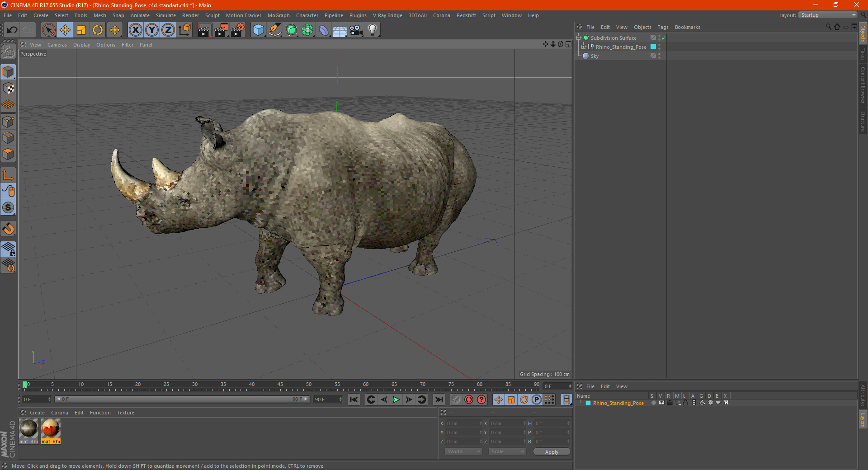Toggle Rhino_Standing_Pose layer solo dot
868x470 pixels.
point(653,403)
